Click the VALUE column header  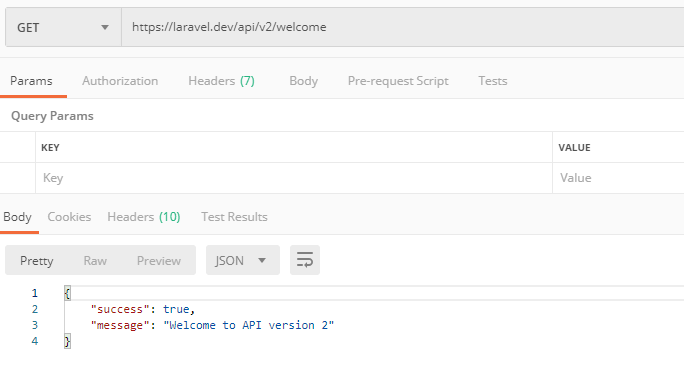pos(574,147)
